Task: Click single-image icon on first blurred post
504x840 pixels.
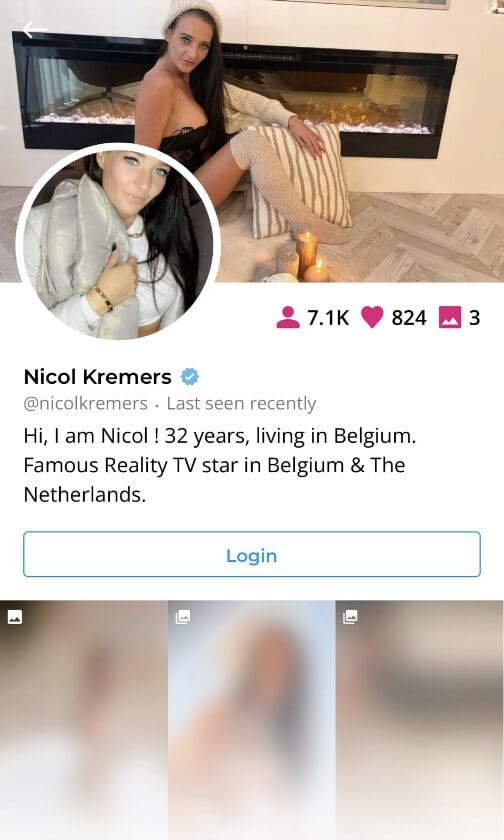Action: tap(15, 617)
